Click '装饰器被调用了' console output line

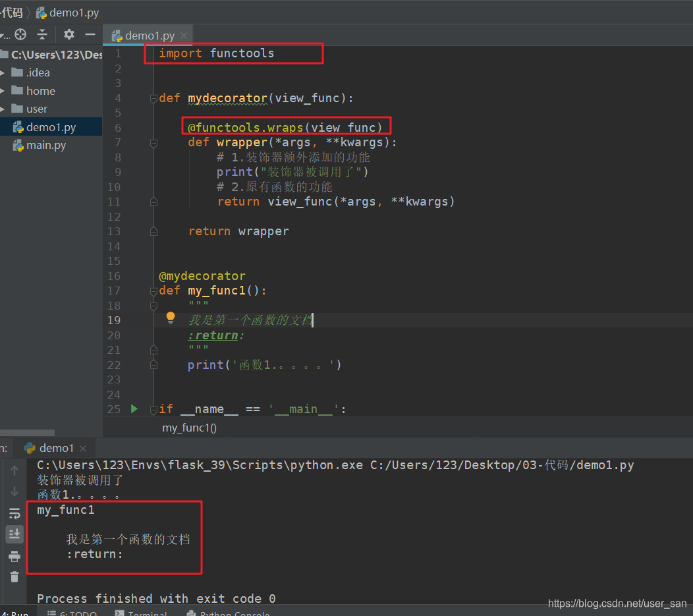[80, 480]
